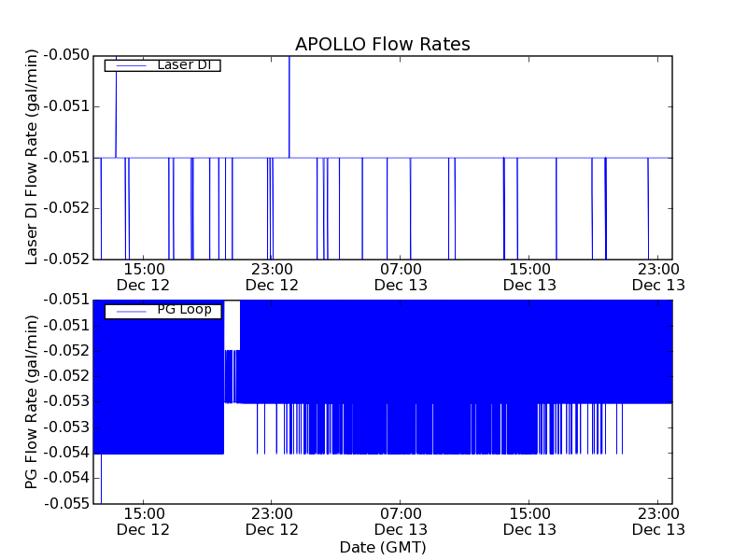Select the 'Laser DI' legend entry
Screen dimensions: 747x560
click(162, 65)
